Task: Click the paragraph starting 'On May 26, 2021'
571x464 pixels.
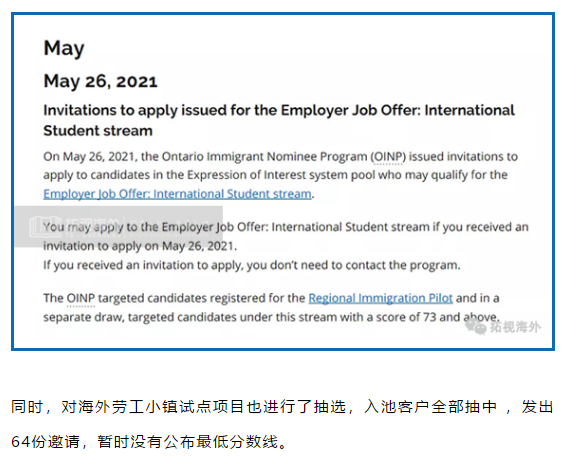Action: click(280, 175)
